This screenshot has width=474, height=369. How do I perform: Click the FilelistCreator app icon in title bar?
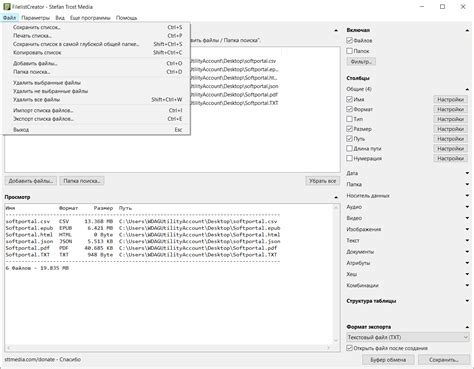(7, 7)
